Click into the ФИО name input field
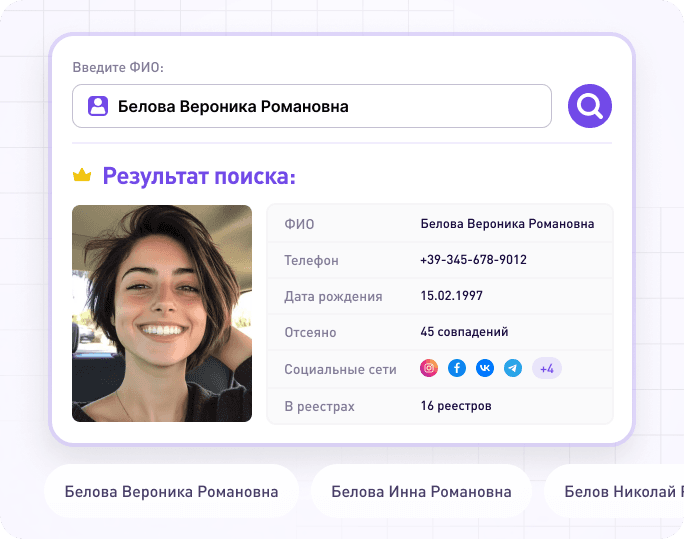Viewport: 684px width, 539px height. point(330,106)
